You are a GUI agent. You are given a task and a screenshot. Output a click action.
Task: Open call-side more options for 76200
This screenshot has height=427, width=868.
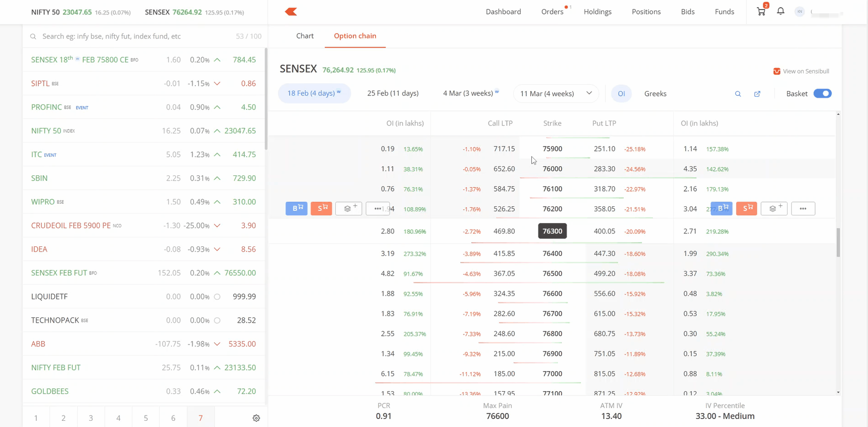tap(378, 208)
